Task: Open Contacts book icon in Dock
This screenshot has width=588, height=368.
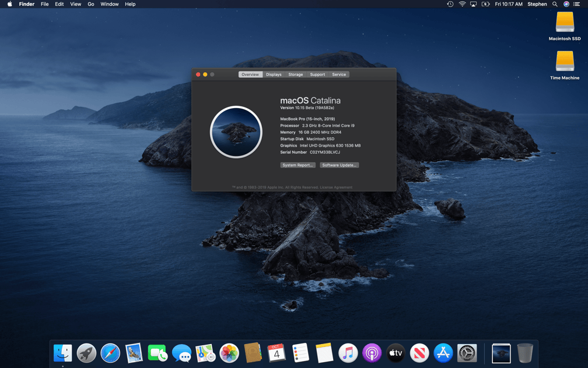Action: (253, 353)
